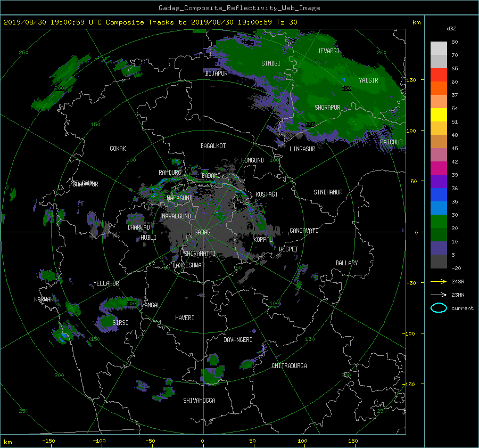Click the HUBLI city label
Screen dimensions: 479x448
click(x=148, y=238)
